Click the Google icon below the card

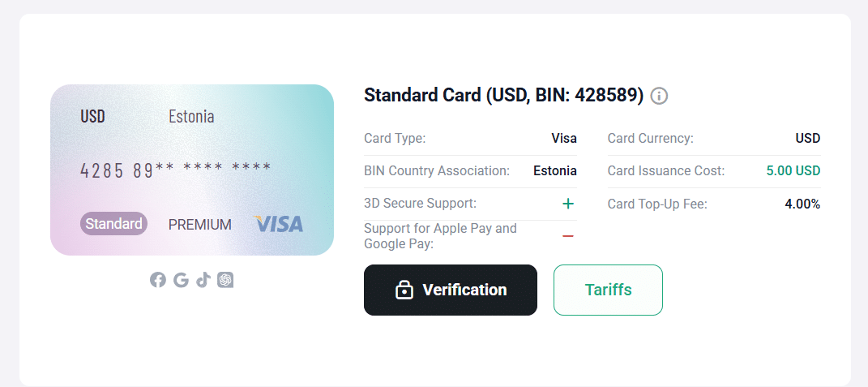181,280
